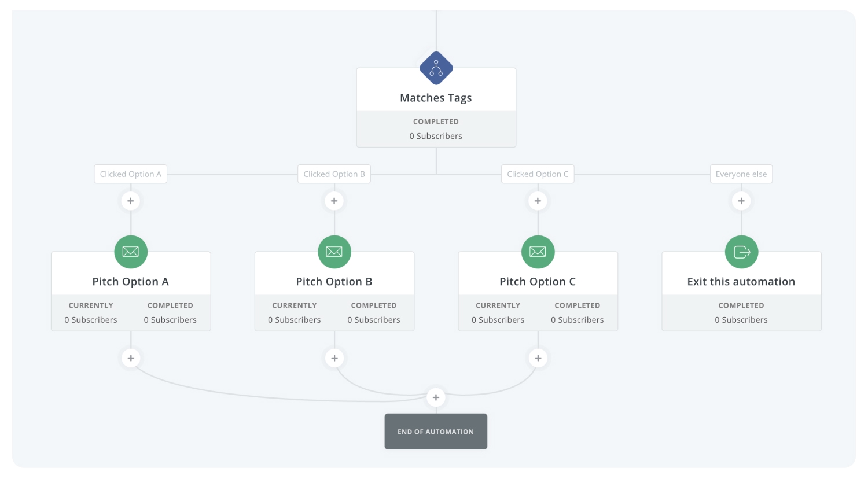Select the Clicked Option B branch label
868x479 pixels.
tap(334, 174)
